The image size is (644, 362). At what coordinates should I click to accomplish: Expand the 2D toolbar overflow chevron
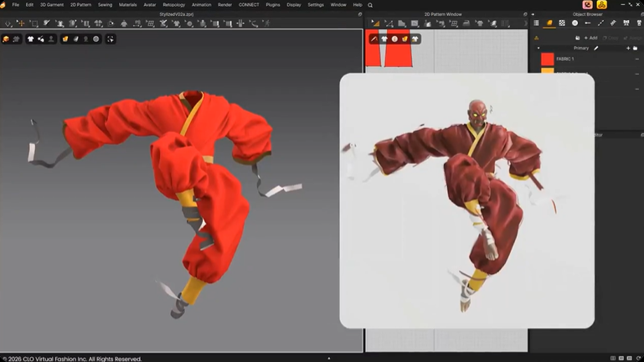tap(526, 23)
